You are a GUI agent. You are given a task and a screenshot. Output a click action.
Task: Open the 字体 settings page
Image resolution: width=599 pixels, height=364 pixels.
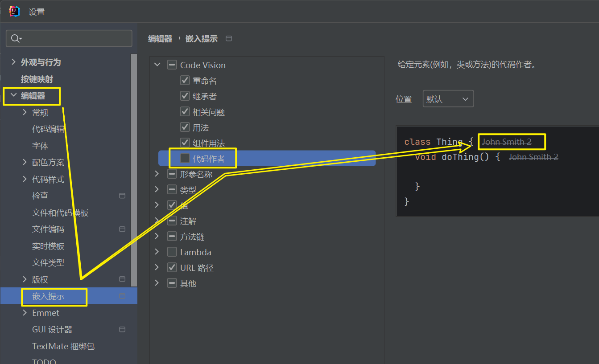tap(40, 146)
